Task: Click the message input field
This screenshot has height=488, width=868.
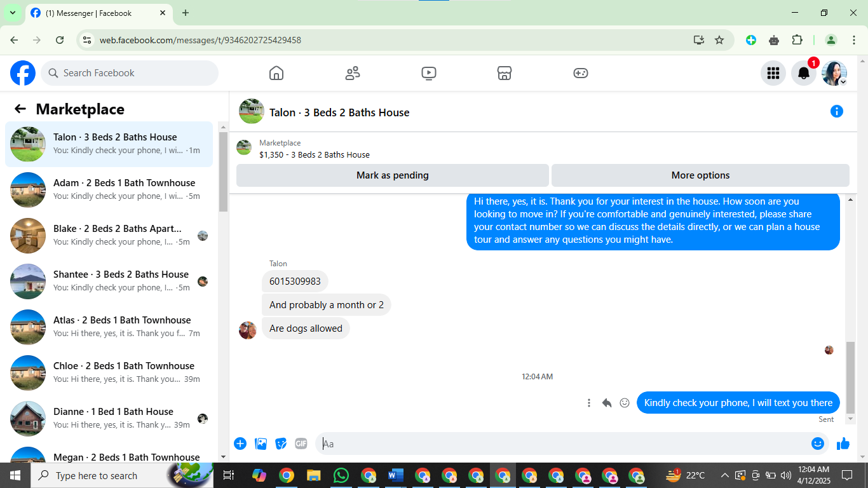Action: tap(562, 444)
